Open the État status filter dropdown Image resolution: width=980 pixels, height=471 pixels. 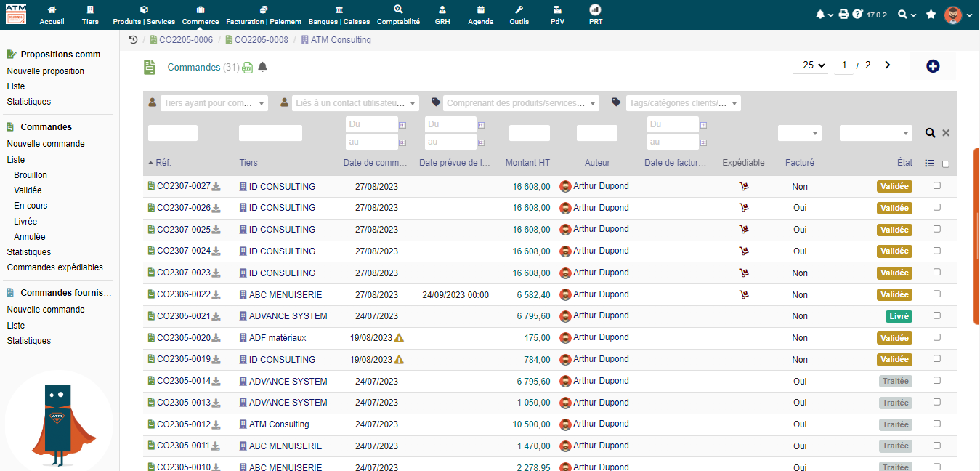pyautogui.click(x=875, y=133)
